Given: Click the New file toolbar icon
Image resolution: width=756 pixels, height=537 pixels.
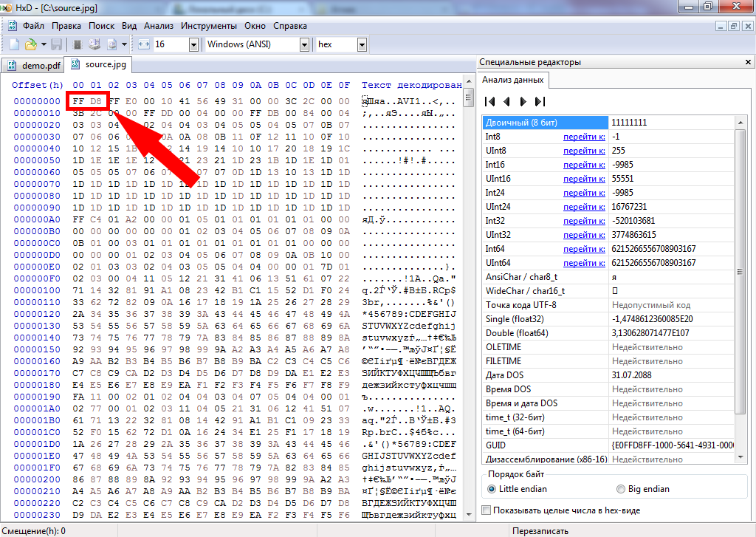Looking at the screenshot, I should click(x=13, y=44).
